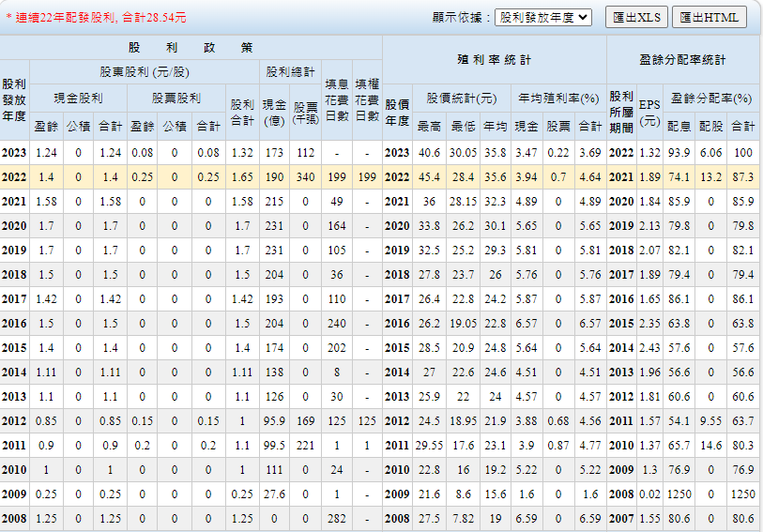
Task: Click the 殖利率統計 section header
Action: tap(494, 59)
